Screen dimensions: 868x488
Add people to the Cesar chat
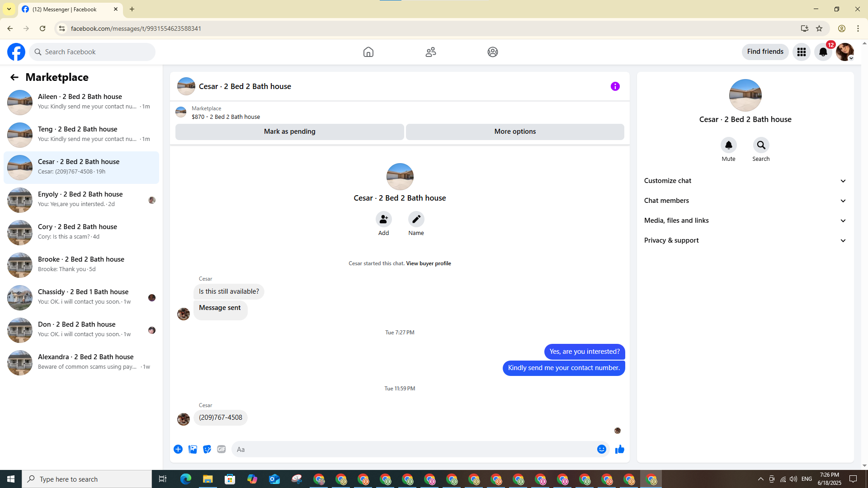tap(384, 219)
